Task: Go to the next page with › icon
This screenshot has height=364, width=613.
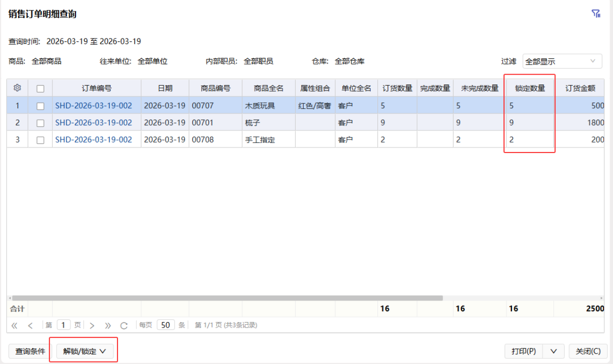Action: click(92, 324)
